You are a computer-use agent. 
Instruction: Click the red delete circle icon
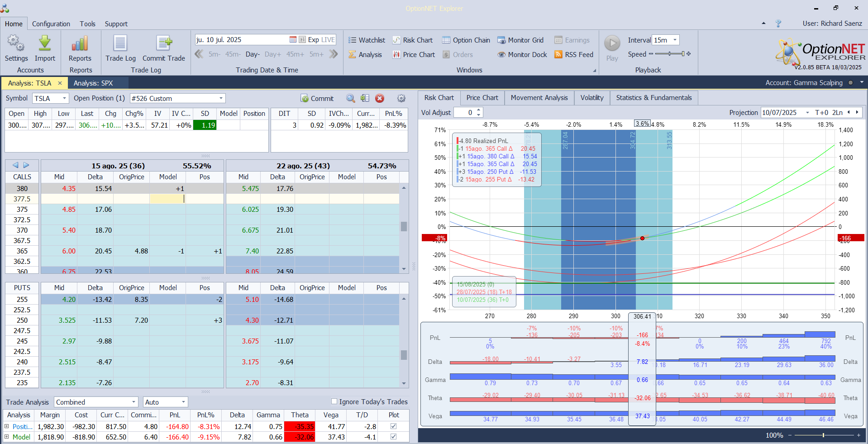coord(380,98)
